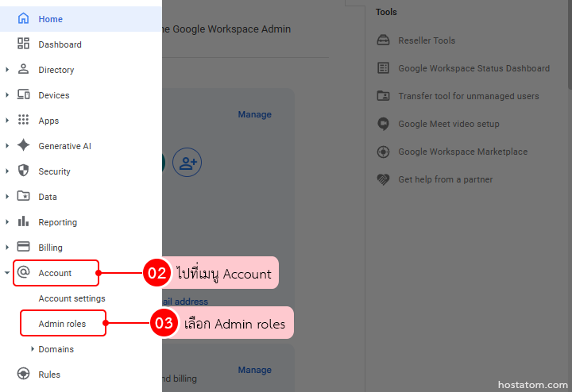Click the Transfer tool folder icon
The width and height of the screenshot is (572, 392).
pos(383,95)
